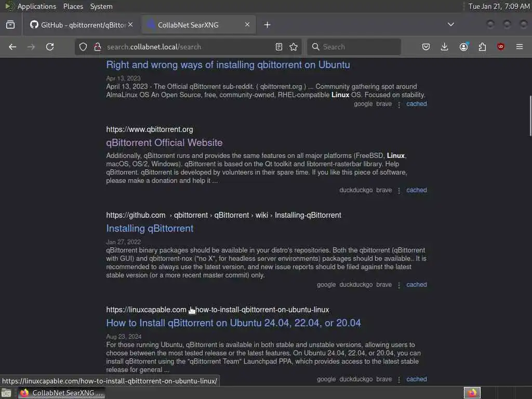
Task: Expand the list all tabs dropdown
Action: tap(451, 24)
